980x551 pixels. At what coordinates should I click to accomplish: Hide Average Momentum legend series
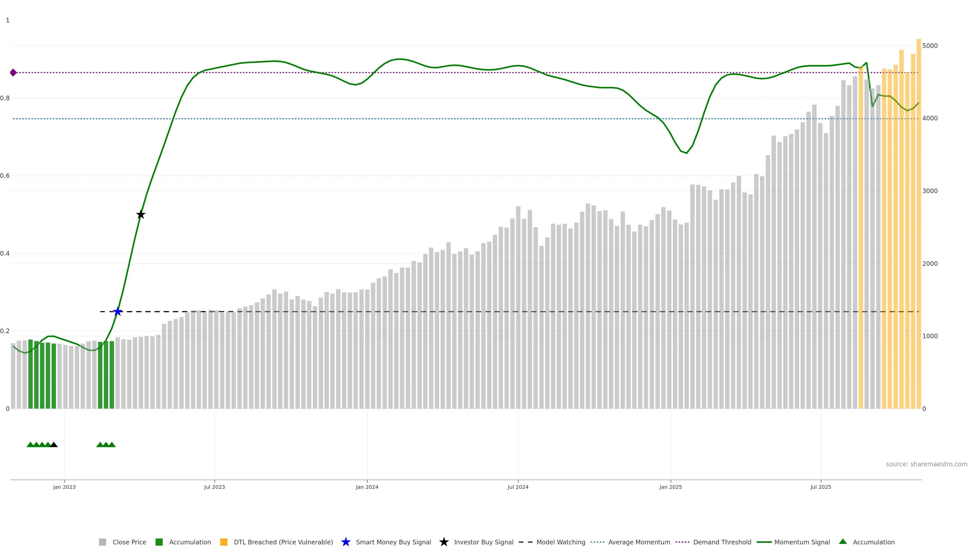tap(639, 542)
